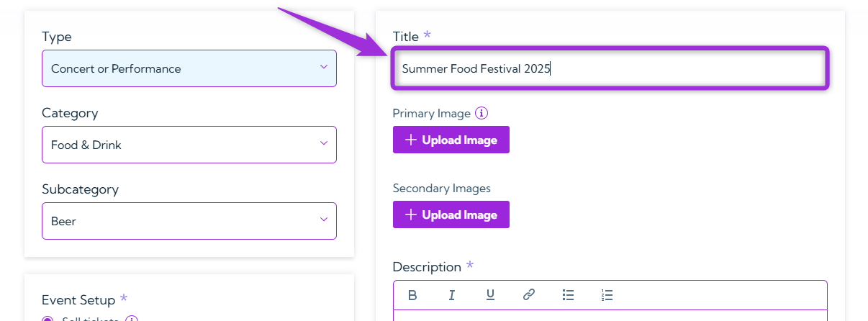Open the Type dropdown
This screenshot has width=868, height=321.
click(189, 68)
